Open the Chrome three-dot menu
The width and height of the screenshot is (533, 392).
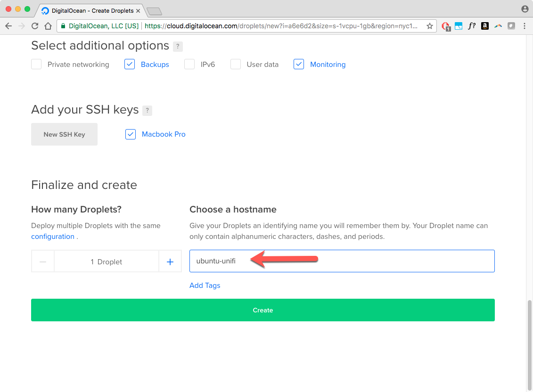[525, 26]
